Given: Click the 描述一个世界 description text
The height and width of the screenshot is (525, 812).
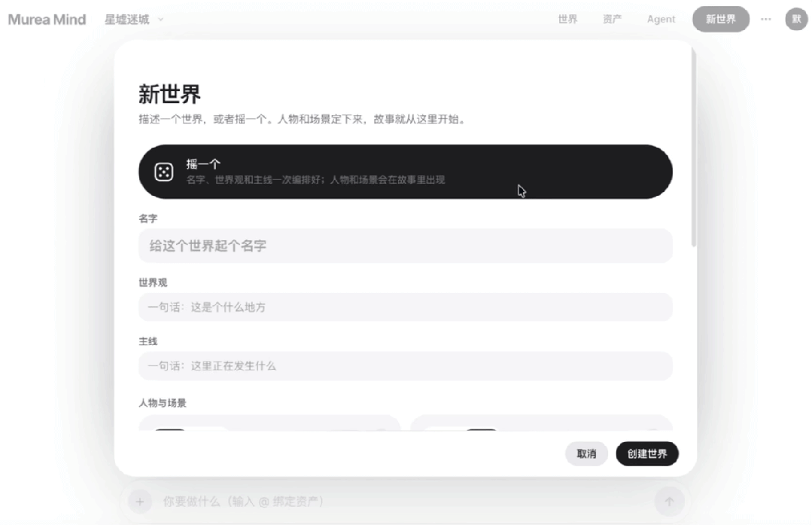Looking at the screenshot, I should click(x=303, y=119).
